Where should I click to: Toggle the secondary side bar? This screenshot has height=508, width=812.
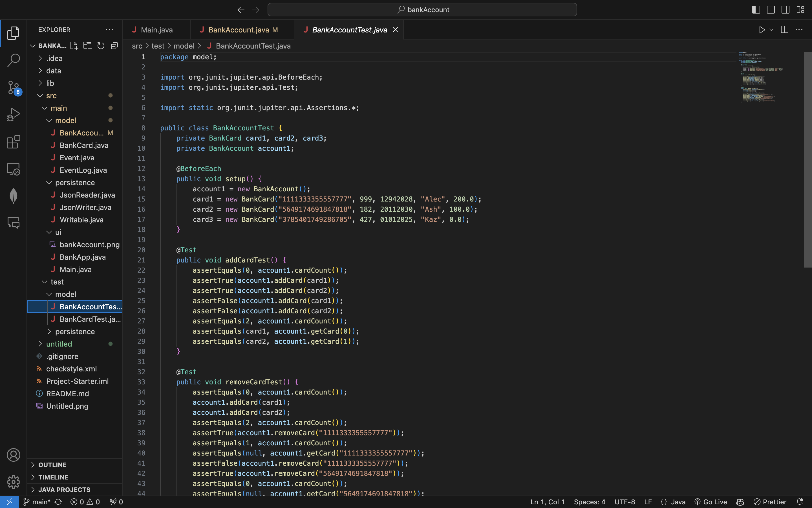click(785, 10)
